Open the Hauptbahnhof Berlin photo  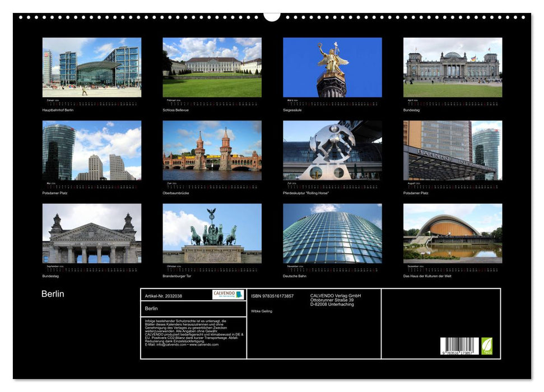click(x=92, y=67)
